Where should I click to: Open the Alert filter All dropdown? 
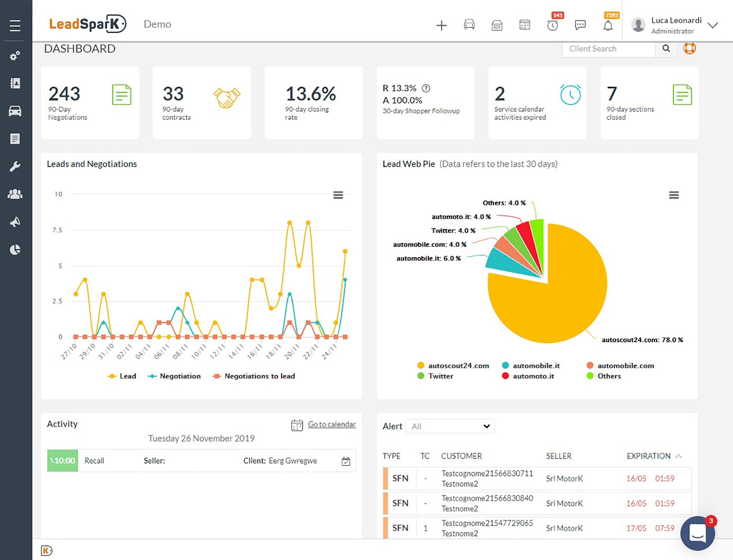[x=450, y=426]
